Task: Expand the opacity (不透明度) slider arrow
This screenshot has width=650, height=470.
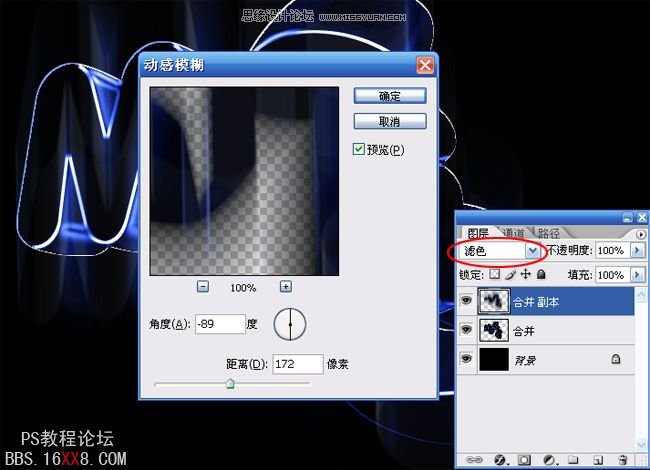Action: [638, 250]
